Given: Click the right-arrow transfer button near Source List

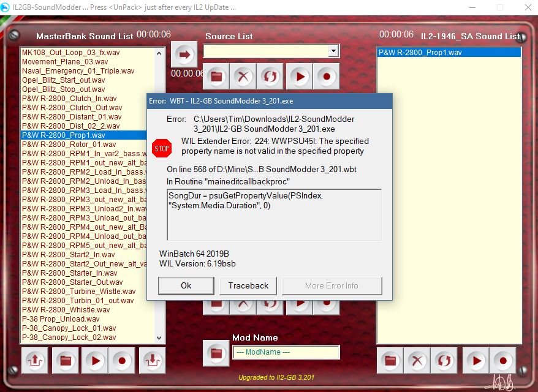Looking at the screenshot, I should point(184,54).
